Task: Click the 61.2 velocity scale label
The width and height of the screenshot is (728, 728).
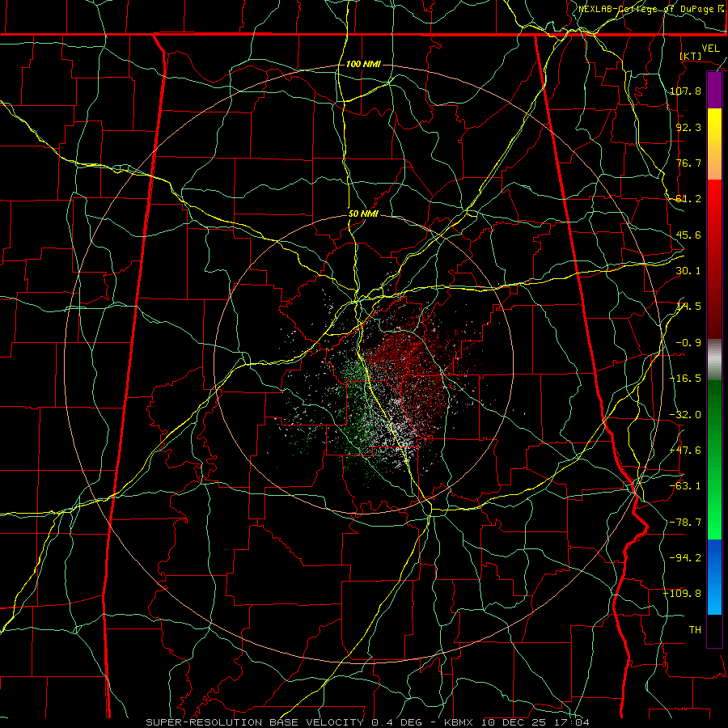Action: click(688, 199)
